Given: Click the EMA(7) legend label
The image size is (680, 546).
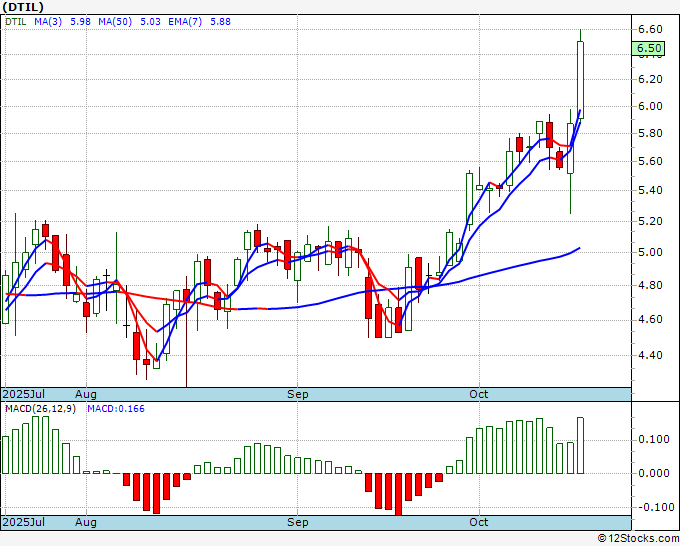Looking at the screenshot, I should 185,22.
